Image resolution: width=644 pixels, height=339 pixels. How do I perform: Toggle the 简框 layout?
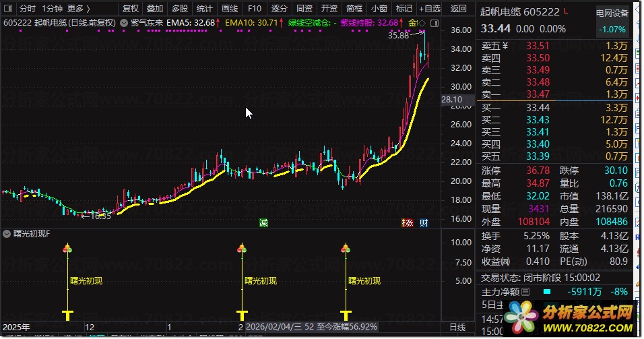(354, 8)
